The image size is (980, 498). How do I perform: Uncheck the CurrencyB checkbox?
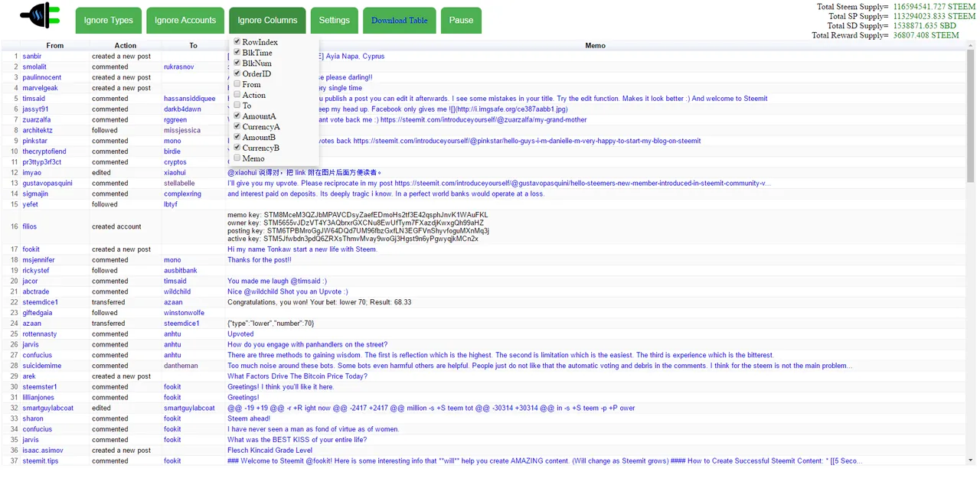[237, 148]
